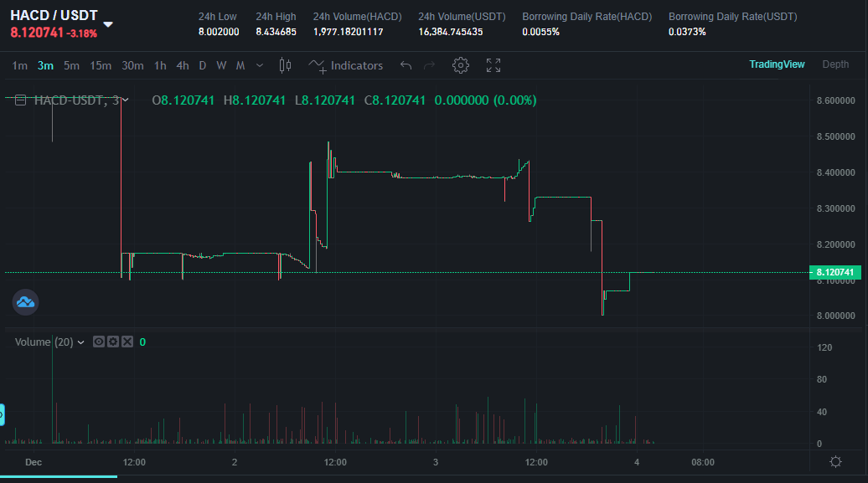
Task: Click the HACD-USDT legend square icon
Action: [x=20, y=100]
